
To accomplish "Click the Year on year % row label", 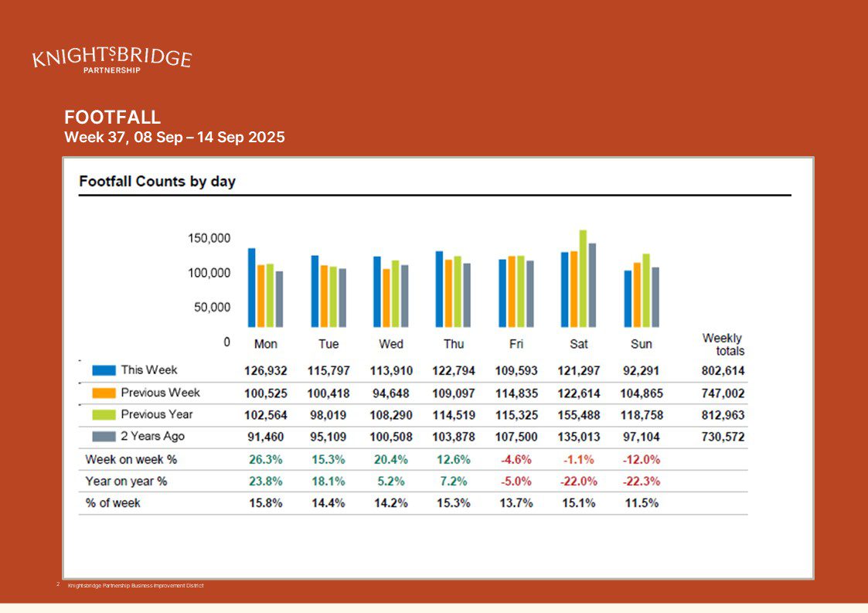I will click(x=126, y=481).
